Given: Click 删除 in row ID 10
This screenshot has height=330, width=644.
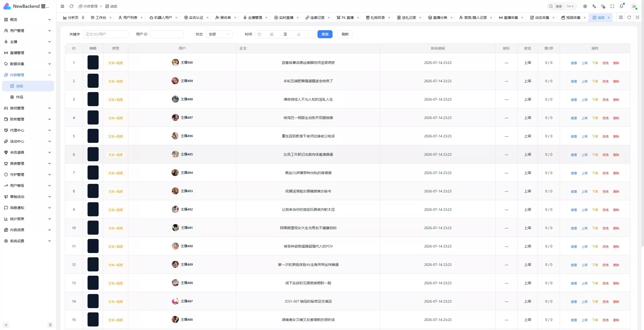Looking at the screenshot, I should pyautogui.click(x=616, y=228).
